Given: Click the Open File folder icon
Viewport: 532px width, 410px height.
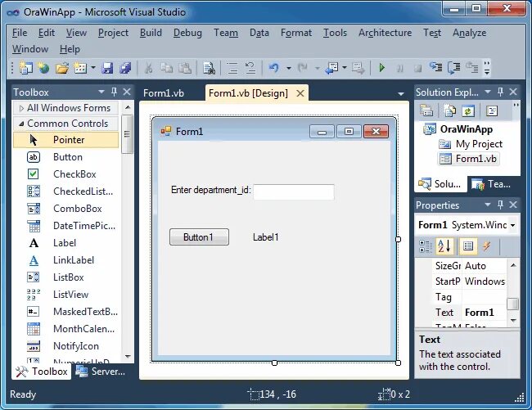Looking at the screenshot, I should (x=61, y=68).
